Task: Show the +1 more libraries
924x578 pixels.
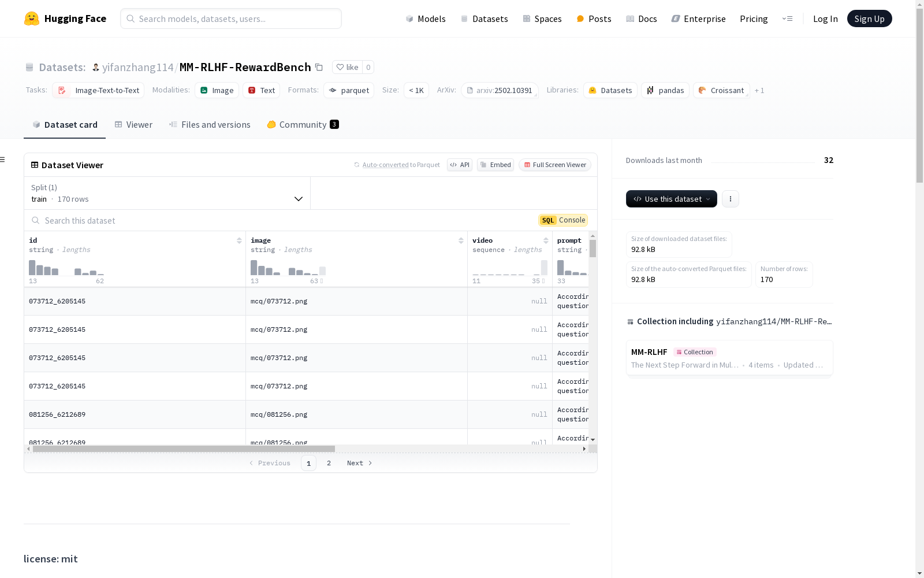Action: tap(759, 90)
